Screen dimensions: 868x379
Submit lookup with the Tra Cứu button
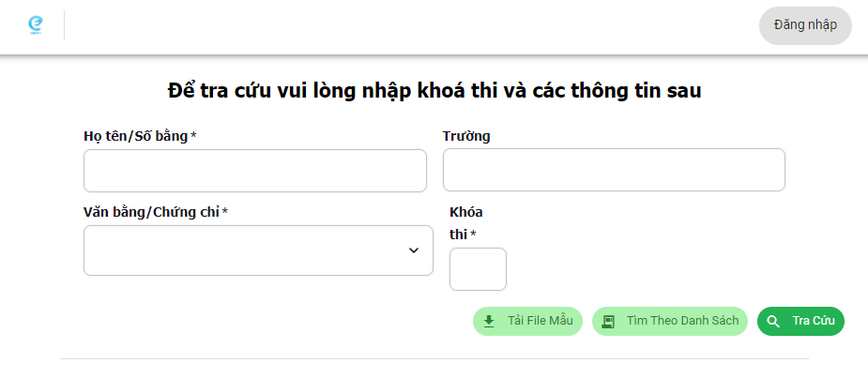click(x=800, y=321)
